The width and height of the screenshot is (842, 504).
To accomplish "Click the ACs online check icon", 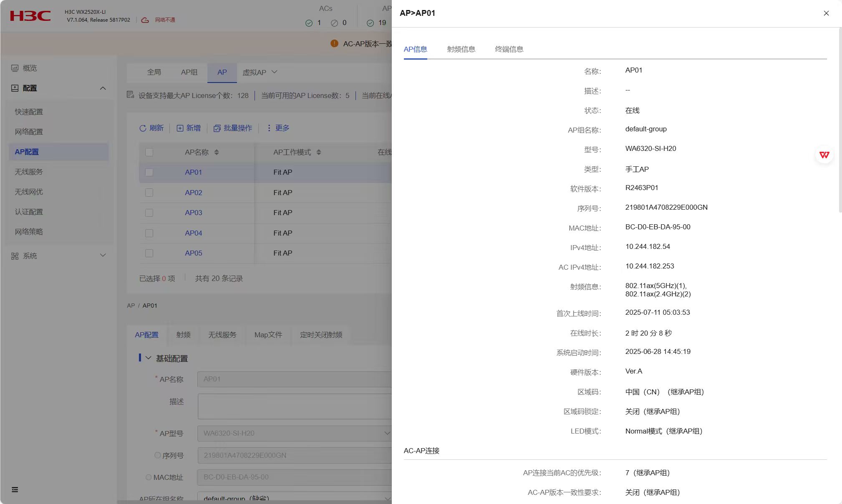I will (309, 23).
